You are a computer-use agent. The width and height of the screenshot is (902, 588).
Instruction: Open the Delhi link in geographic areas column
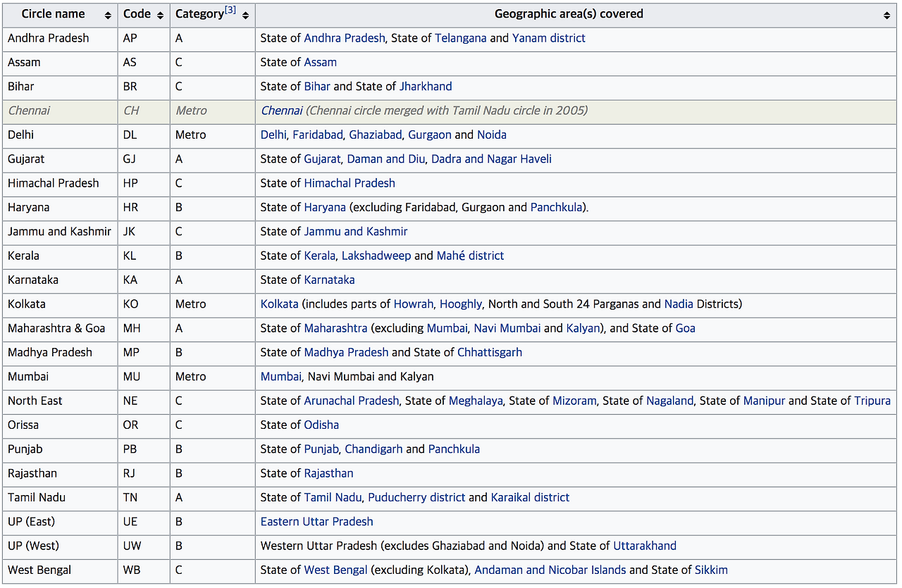point(273,135)
